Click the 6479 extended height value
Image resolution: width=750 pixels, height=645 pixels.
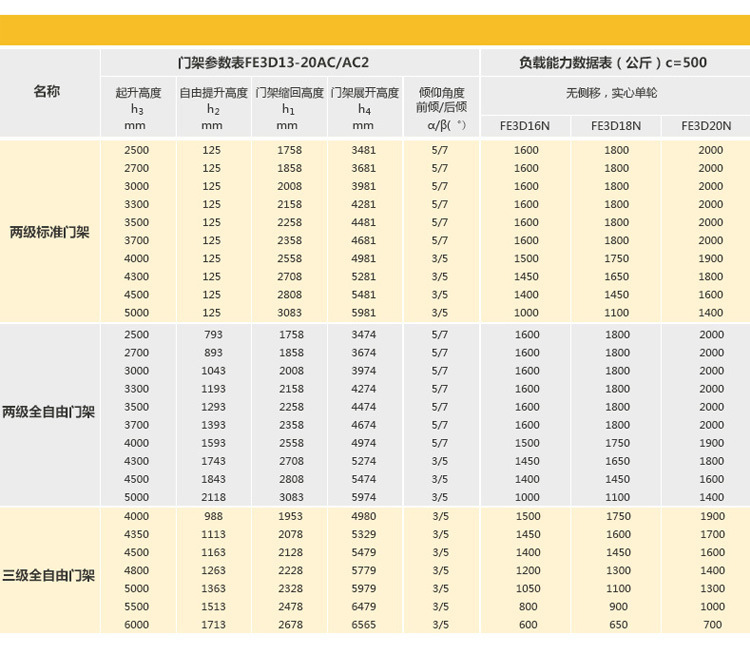364,607
